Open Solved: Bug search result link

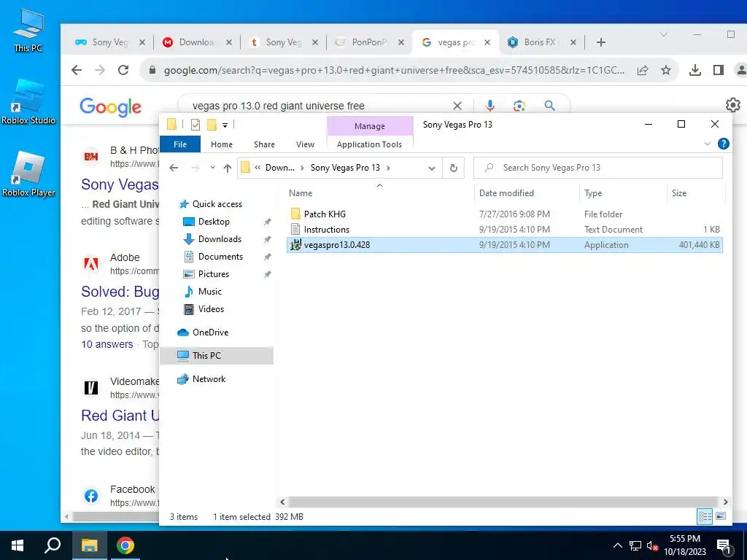pos(120,292)
